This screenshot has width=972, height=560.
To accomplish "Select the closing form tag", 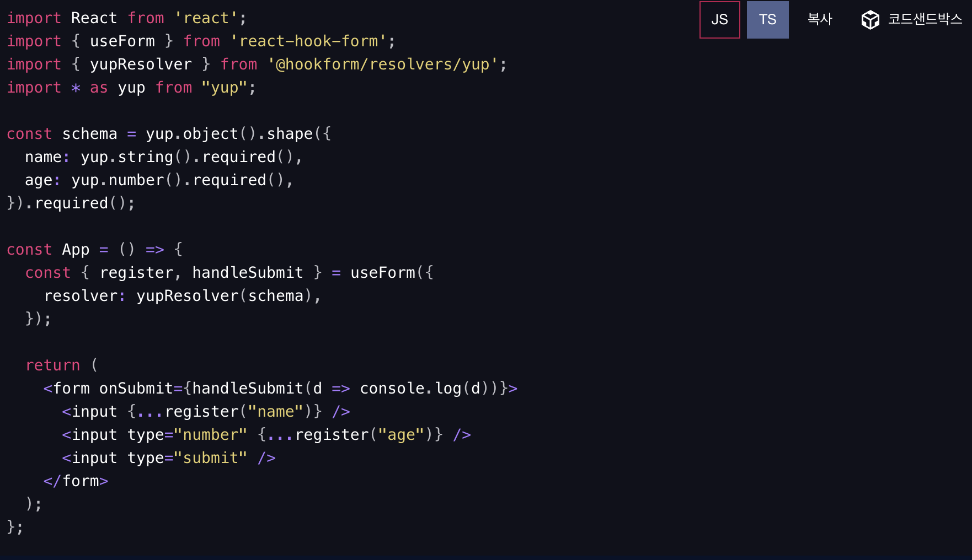I will point(76,481).
